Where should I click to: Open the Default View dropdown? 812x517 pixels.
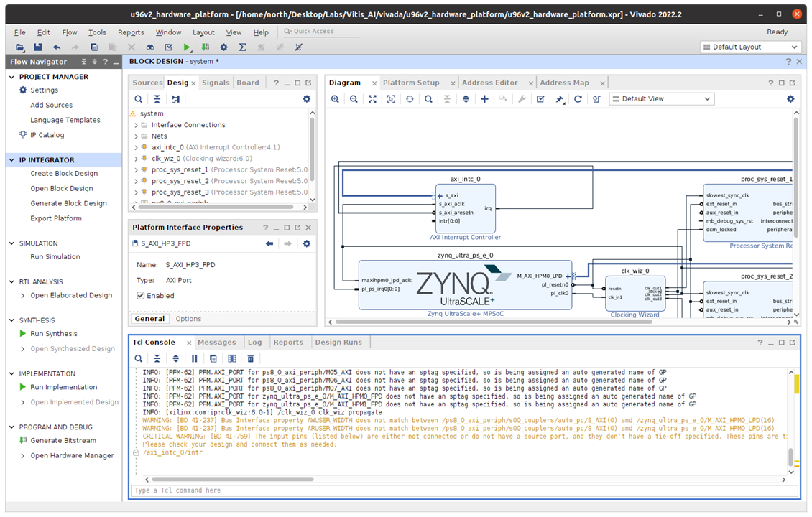point(662,99)
